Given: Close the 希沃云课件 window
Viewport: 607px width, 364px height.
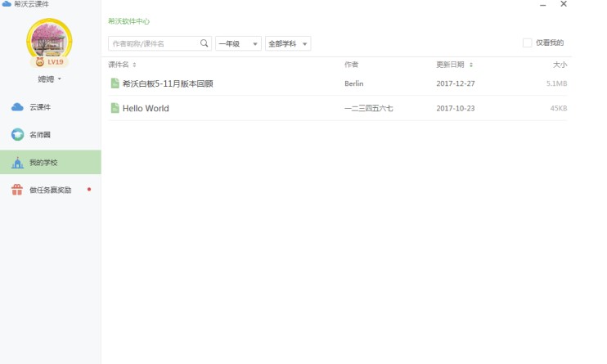Looking at the screenshot, I should tap(564, 4).
